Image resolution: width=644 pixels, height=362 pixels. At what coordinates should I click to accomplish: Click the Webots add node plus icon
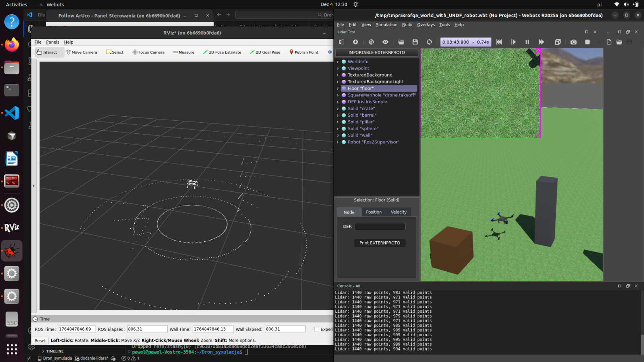355,42
